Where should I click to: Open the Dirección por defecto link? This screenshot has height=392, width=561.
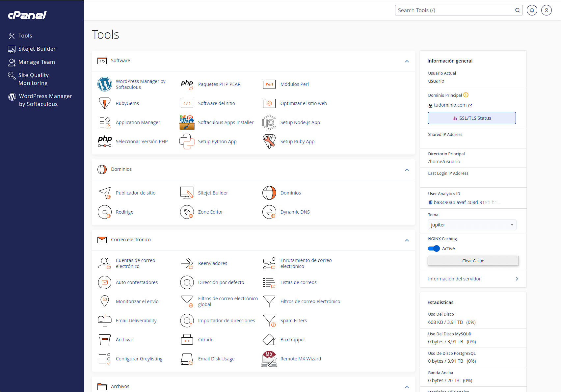coord(221,282)
